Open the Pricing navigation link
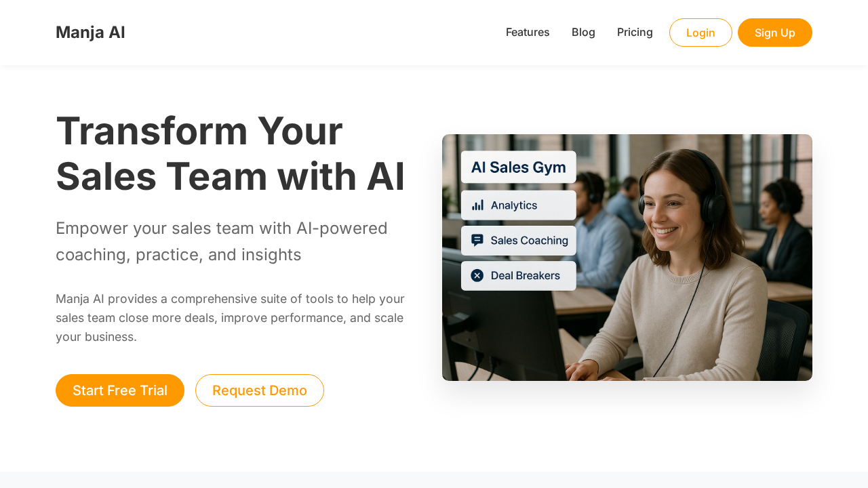This screenshot has height=488, width=868. click(x=635, y=33)
